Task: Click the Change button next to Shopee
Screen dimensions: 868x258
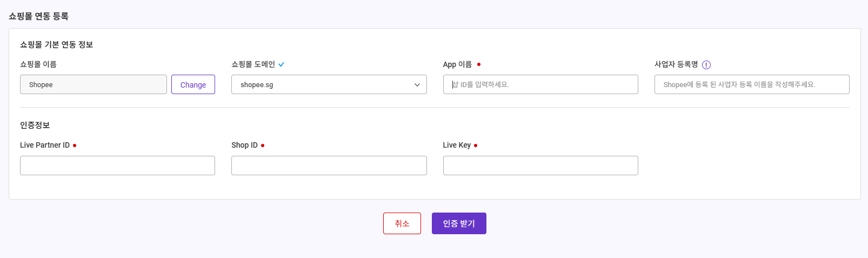Action: (193, 84)
